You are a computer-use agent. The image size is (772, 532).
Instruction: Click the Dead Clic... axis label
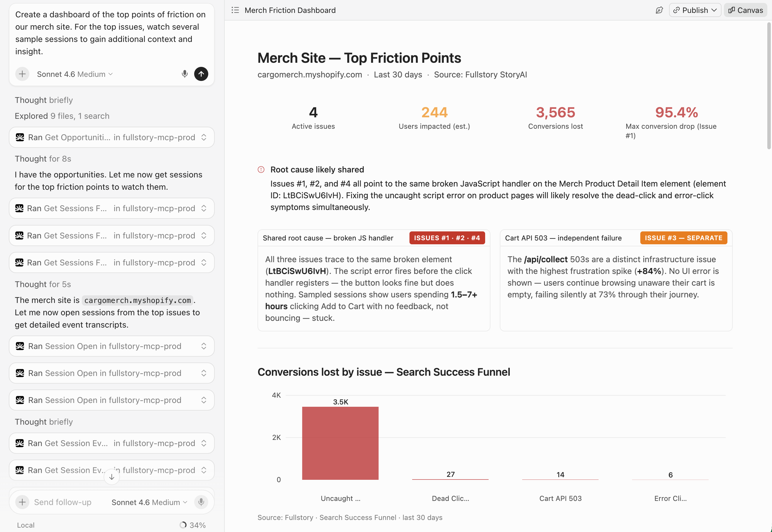tap(450, 498)
